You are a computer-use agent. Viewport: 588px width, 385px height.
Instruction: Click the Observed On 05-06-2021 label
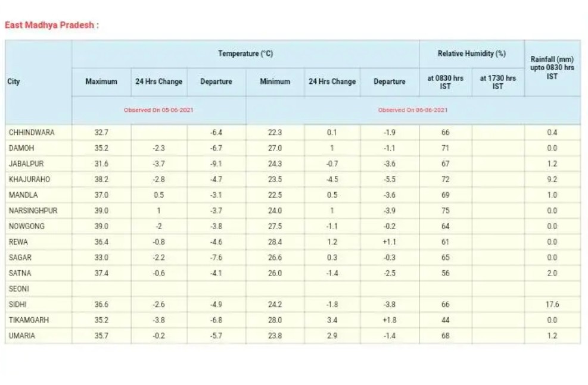tap(158, 110)
